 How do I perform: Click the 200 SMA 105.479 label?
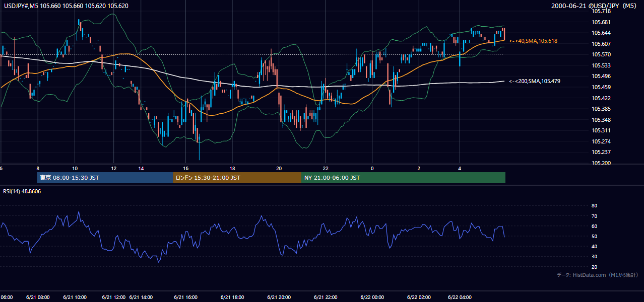(x=535, y=81)
